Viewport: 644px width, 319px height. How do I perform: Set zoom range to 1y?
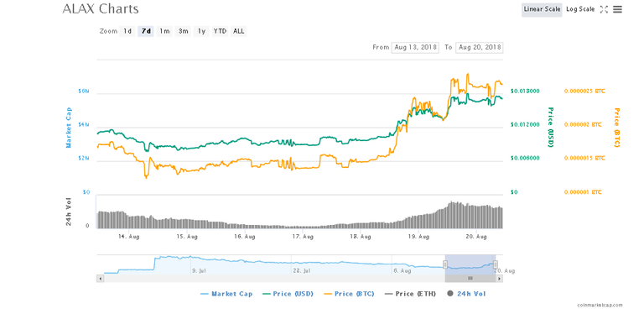pos(201,31)
